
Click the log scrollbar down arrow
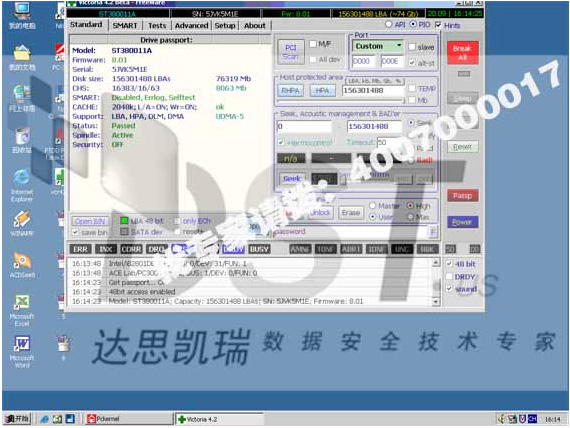(x=436, y=301)
